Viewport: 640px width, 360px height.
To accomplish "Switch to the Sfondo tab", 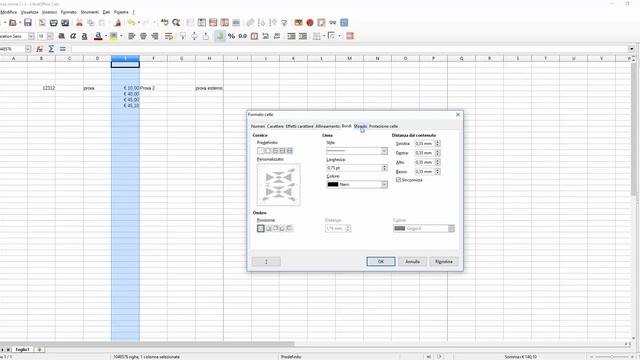I will click(x=360, y=126).
